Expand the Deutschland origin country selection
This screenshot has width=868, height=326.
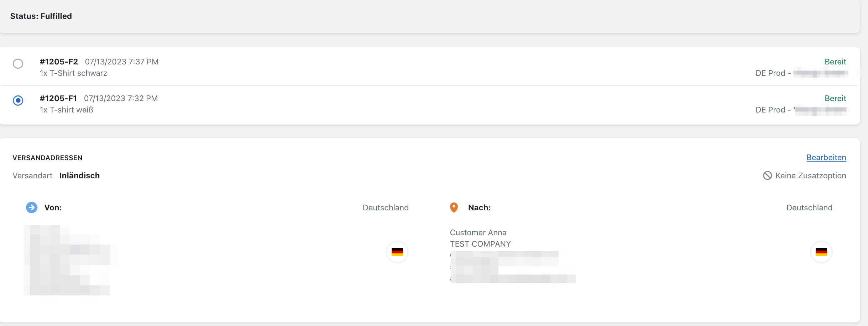coord(385,207)
